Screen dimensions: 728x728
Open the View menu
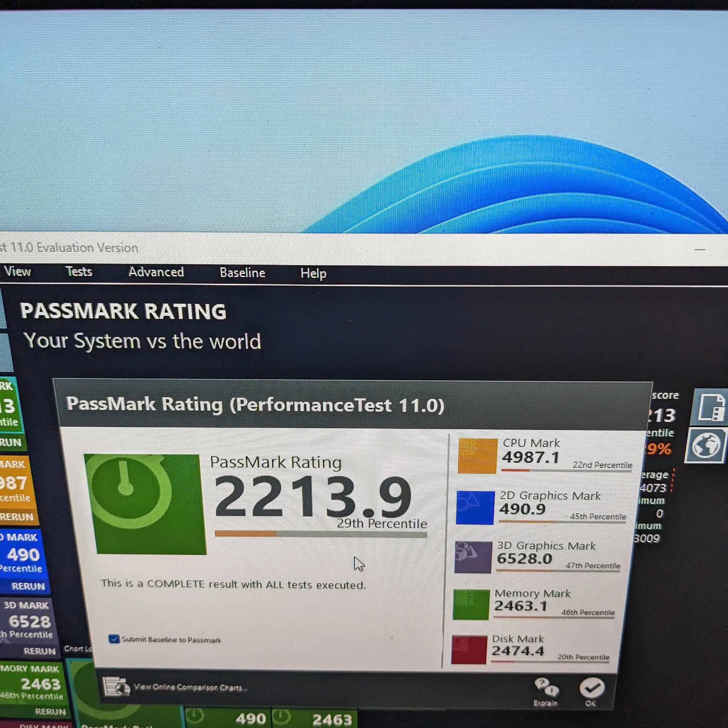[17, 272]
